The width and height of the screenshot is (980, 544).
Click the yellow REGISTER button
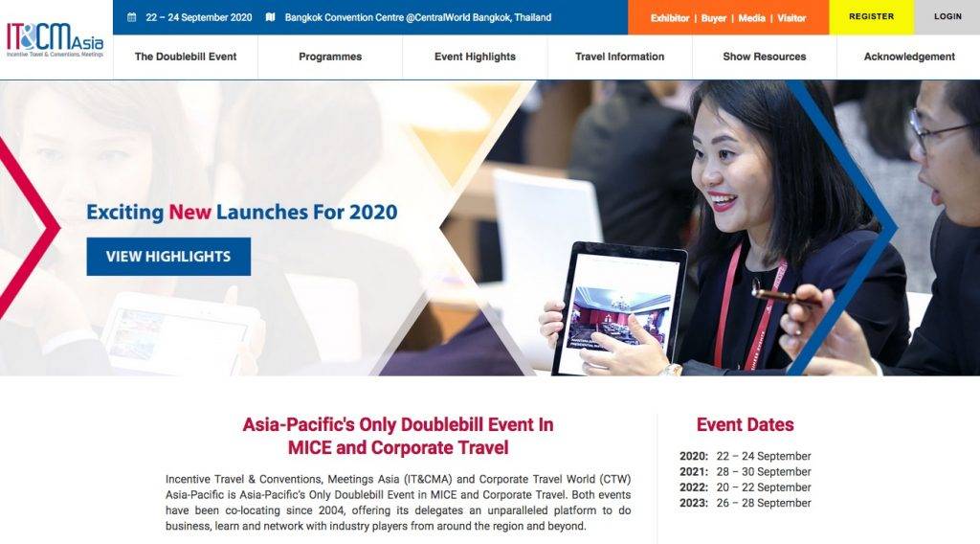coord(871,17)
